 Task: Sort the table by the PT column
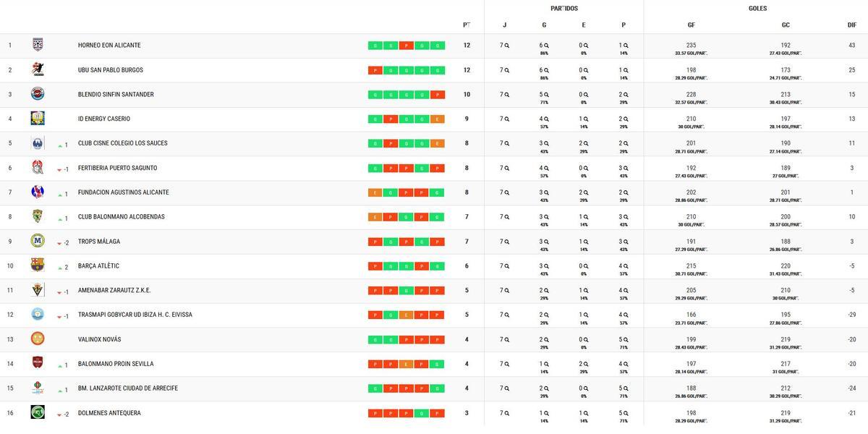[468, 24]
